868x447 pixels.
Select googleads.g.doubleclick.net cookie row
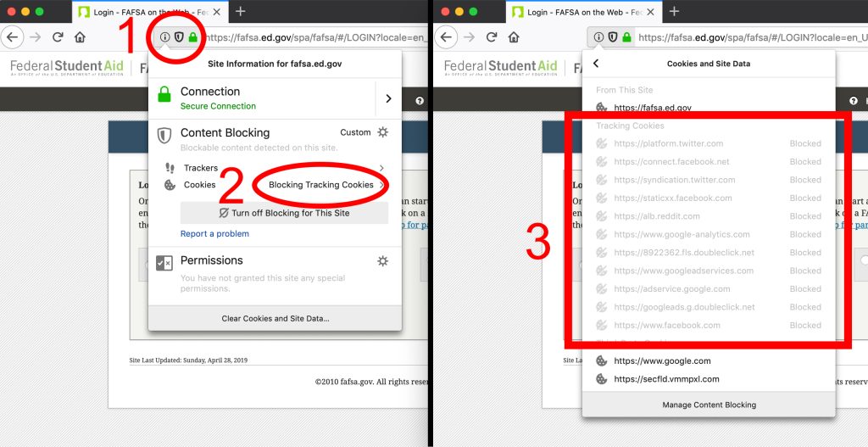click(x=709, y=307)
